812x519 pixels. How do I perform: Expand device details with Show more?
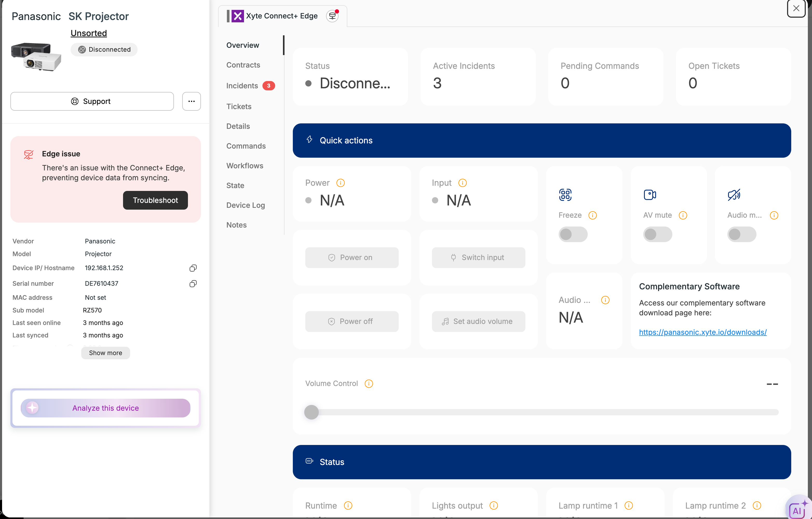pos(106,353)
